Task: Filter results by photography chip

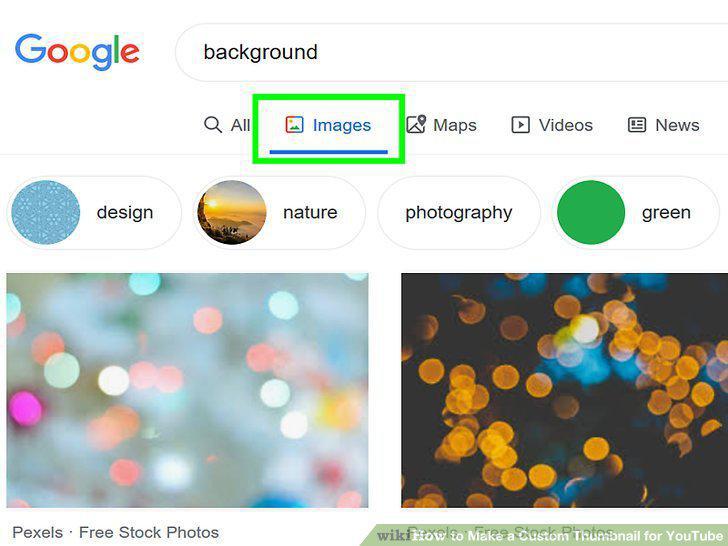Action: coord(459,213)
